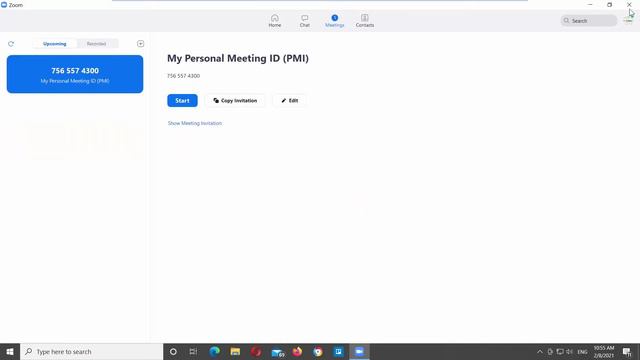Expand hidden system tray icons
Image resolution: width=640 pixels, height=360 pixels.
[540, 352]
